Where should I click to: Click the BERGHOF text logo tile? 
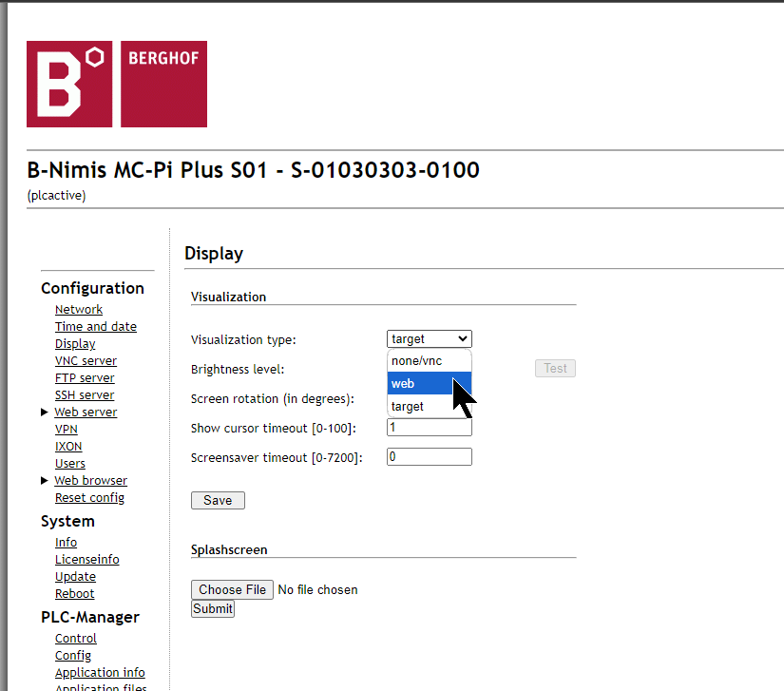pos(164,84)
